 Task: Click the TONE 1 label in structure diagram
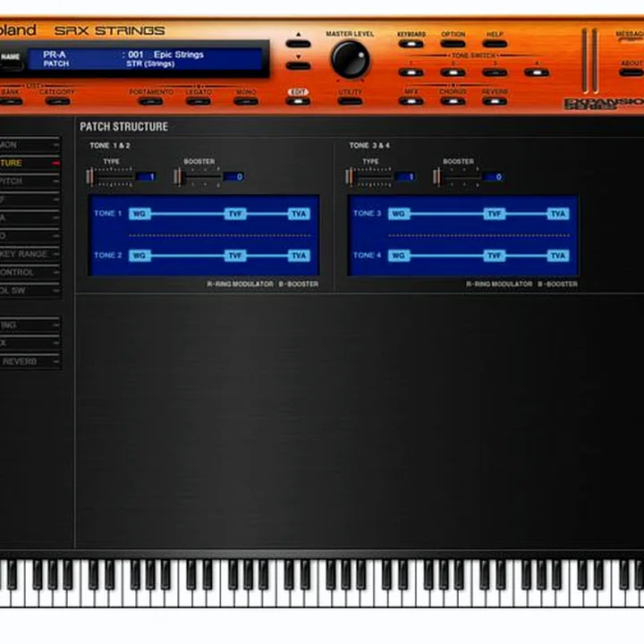pyautogui.click(x=108, y=213)
